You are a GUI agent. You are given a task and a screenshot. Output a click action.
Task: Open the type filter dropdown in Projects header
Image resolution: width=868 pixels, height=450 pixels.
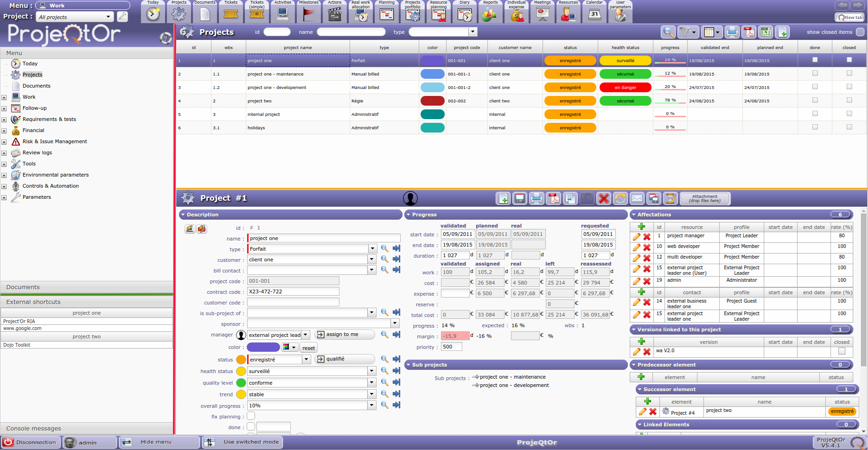click(x=473, y=32)
